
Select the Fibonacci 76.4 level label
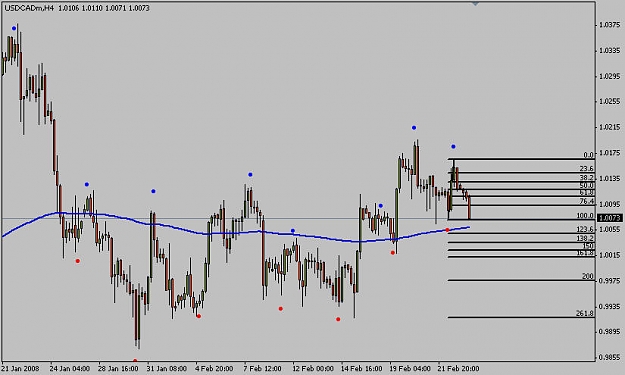coord(586,202)
